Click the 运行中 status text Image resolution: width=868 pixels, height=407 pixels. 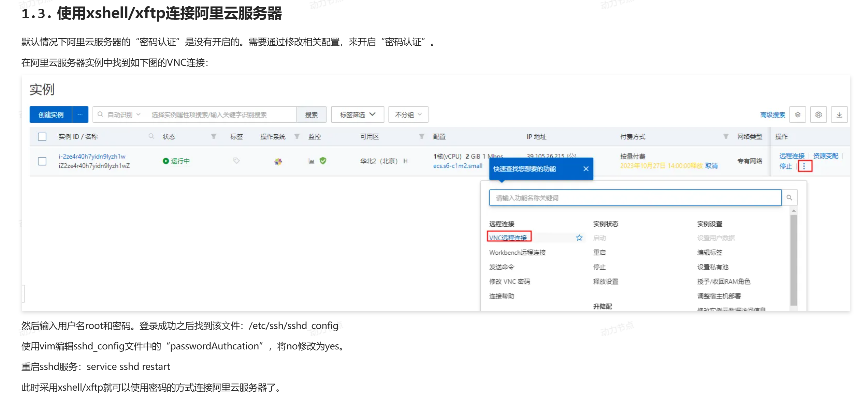coord(180,161)
